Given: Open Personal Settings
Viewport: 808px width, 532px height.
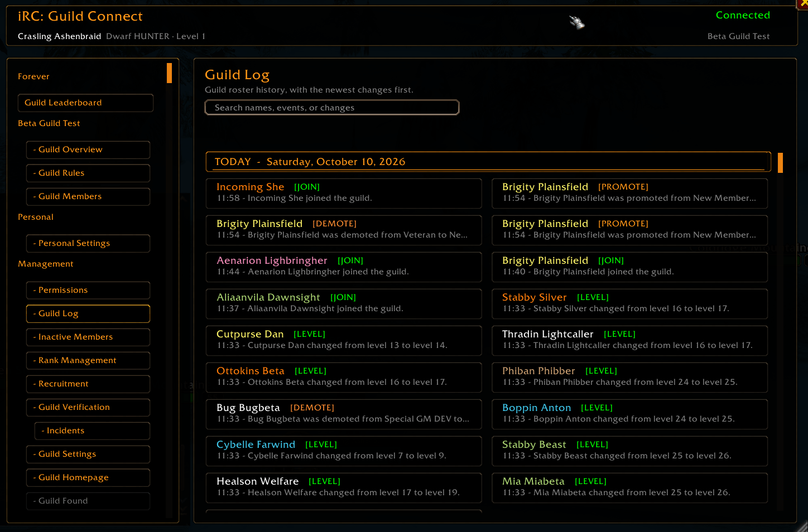Looking at the screenshot, I should coord(88,243).
